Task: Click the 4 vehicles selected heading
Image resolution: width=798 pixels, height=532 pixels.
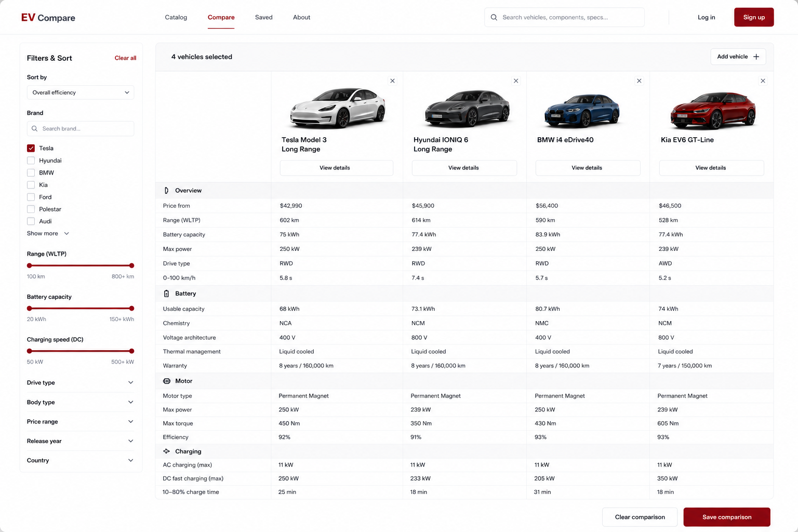Action: pos(202,57)
